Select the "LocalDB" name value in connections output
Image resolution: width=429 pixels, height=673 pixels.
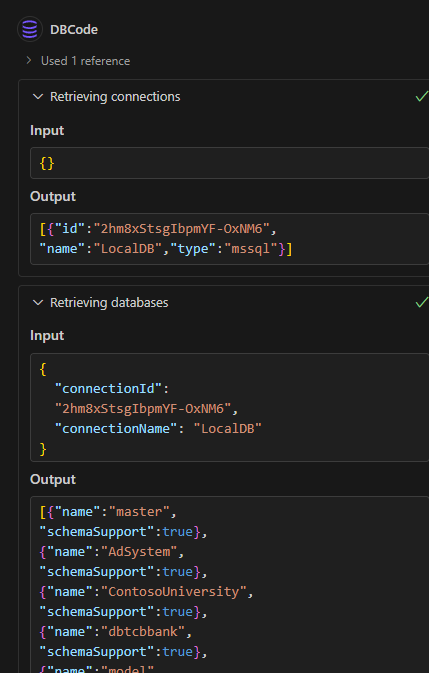[x=128, y=248]
